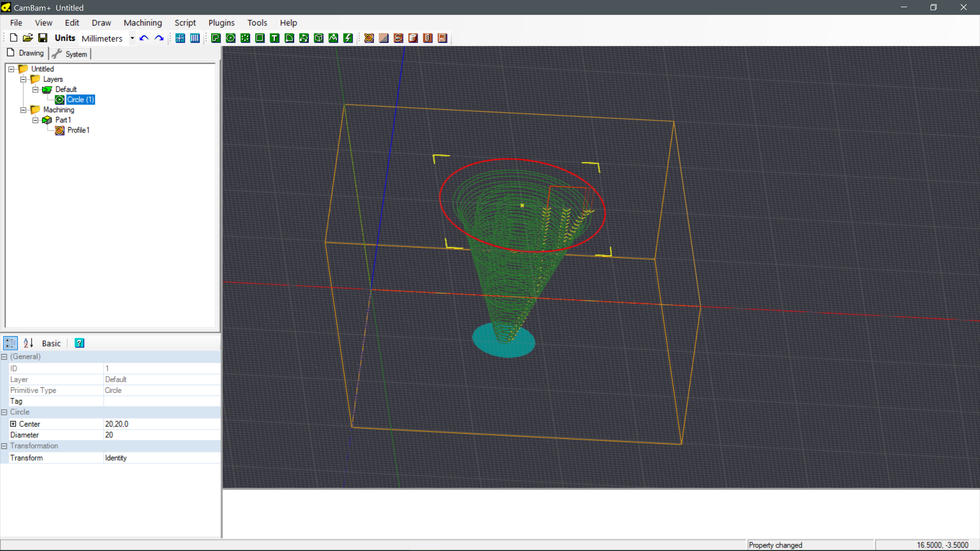Click the New file icon
This screenshot has width=980, height=551.
pyautogui.click(x=14, y=38)
